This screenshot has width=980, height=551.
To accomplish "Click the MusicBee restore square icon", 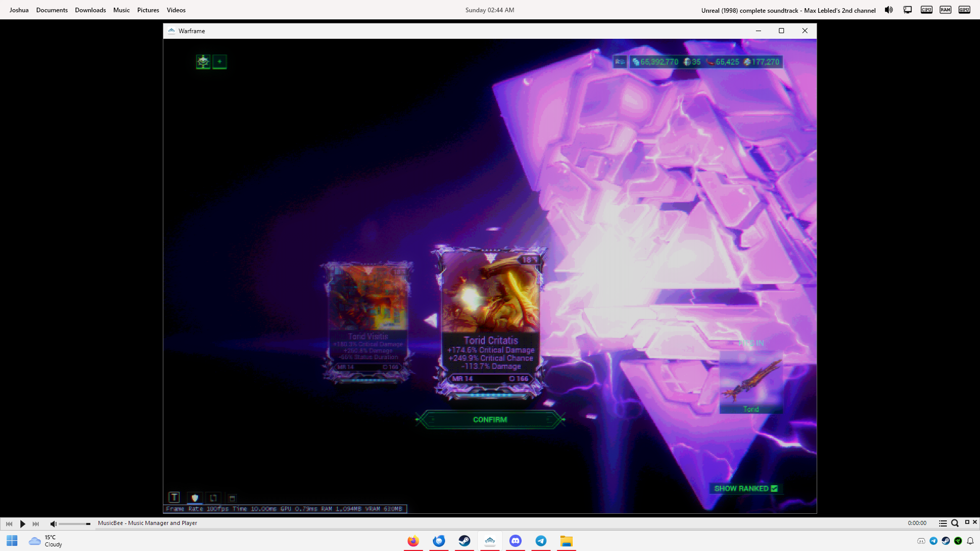I will (x=967, y=522).
